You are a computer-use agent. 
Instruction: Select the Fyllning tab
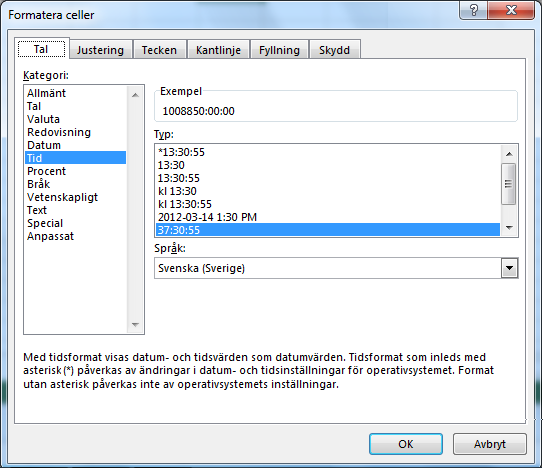(279, 50)
